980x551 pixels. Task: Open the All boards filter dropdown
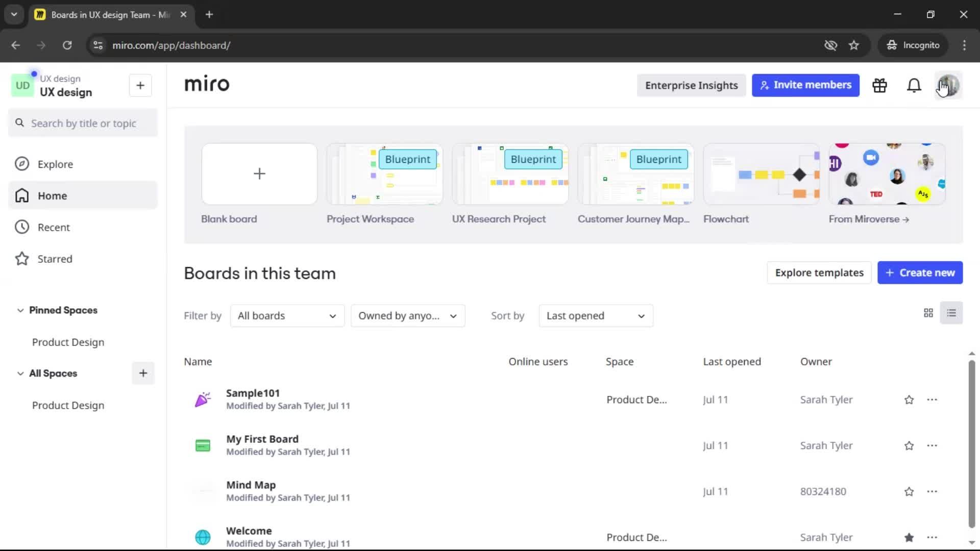coord(287,316)
